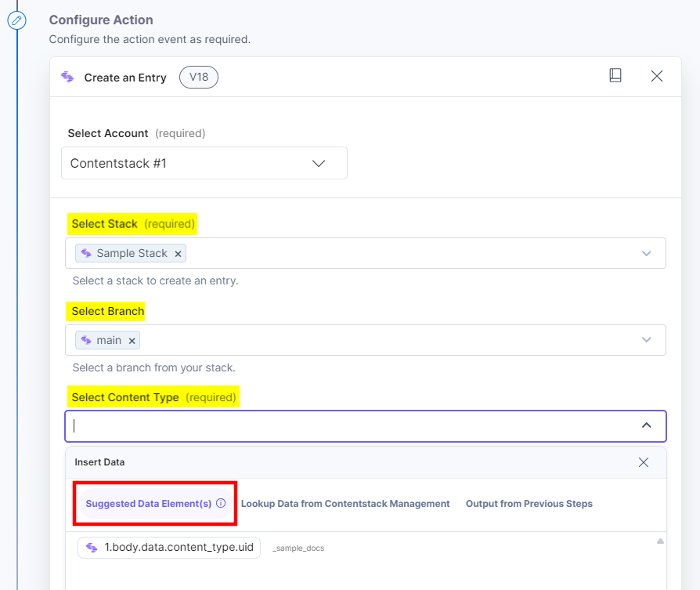Click the Select Branch field label

108,311
